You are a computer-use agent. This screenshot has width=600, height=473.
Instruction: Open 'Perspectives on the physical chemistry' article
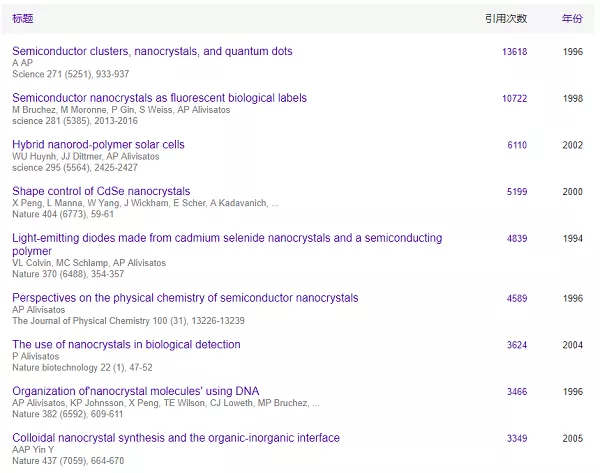click(185, 298)
